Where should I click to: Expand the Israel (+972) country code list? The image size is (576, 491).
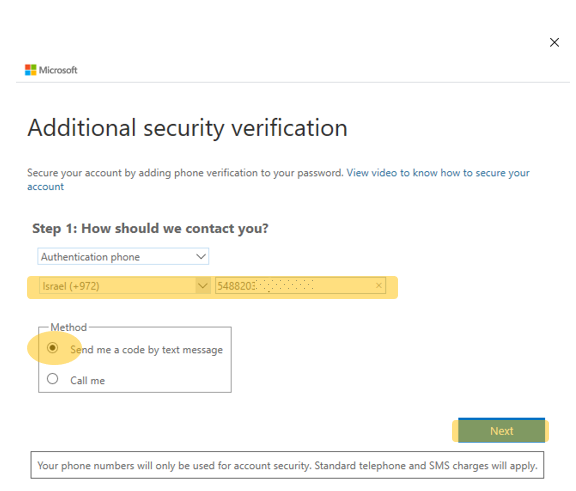(125, 286)
